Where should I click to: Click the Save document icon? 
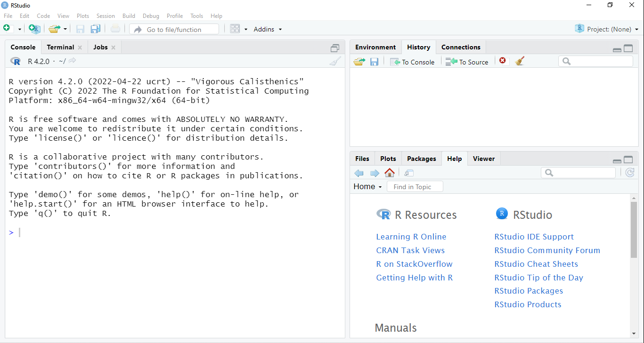(80, 29)
